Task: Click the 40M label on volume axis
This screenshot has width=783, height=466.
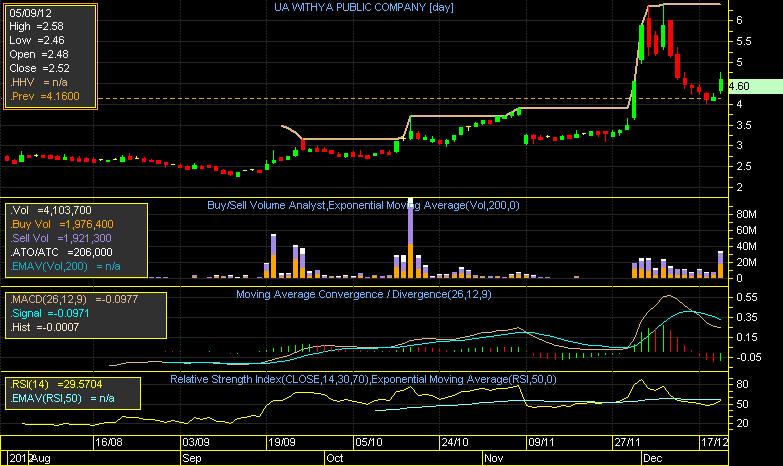Action: (x=746, y=246)
